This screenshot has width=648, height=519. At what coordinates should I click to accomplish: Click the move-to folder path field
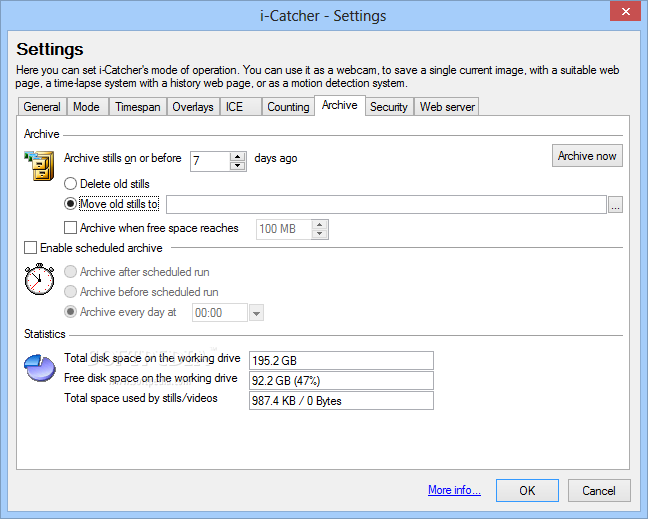[386, 205]
